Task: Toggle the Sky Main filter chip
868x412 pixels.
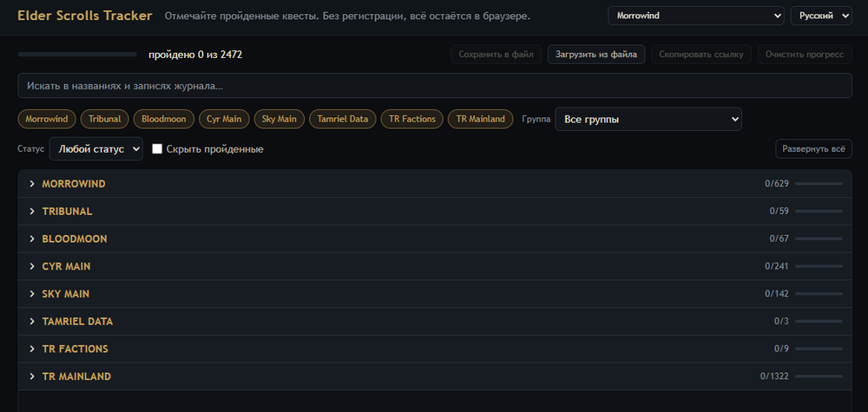Action: point(279,119)
